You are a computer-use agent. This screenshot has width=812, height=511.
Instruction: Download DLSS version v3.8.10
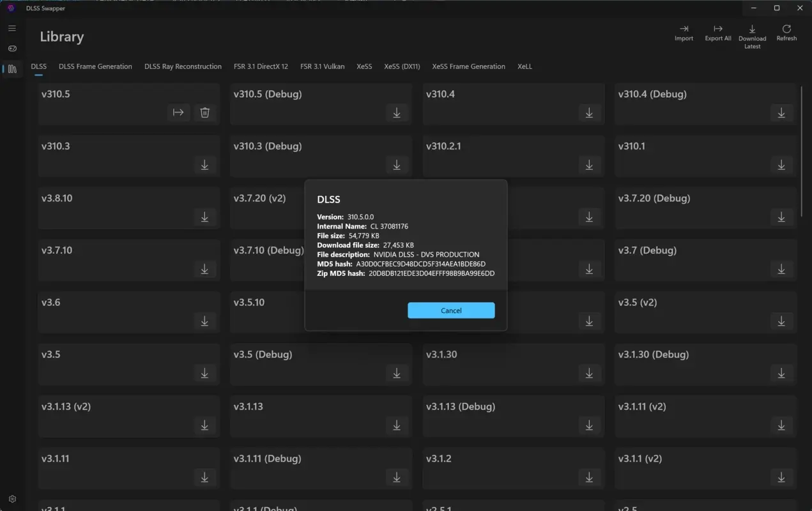(x=204, y=217)
